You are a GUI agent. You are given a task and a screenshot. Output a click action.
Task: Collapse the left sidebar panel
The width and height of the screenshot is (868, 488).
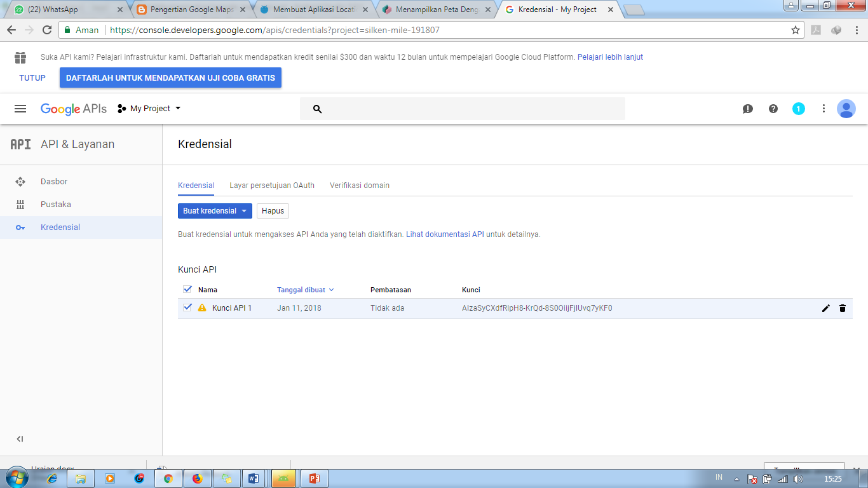click(x=20, y=439)
